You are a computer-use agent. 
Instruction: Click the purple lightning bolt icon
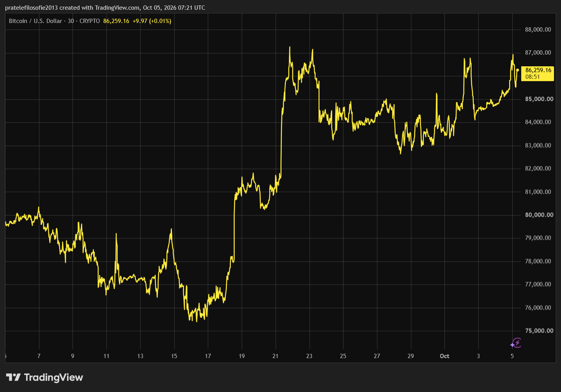[516, 343]
